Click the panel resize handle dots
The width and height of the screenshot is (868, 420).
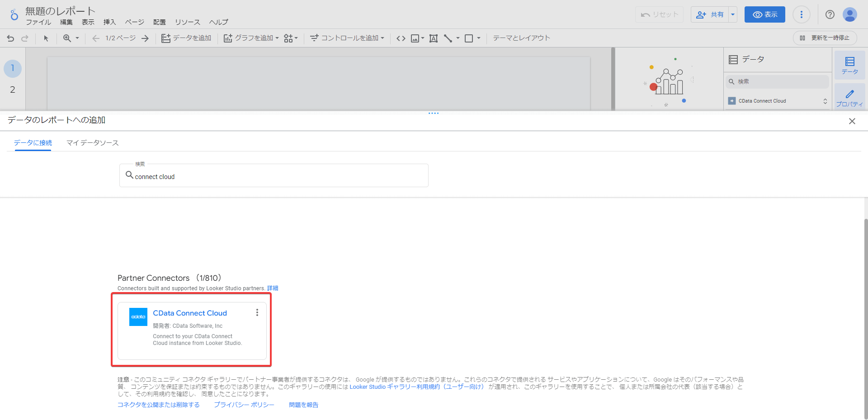434,113
